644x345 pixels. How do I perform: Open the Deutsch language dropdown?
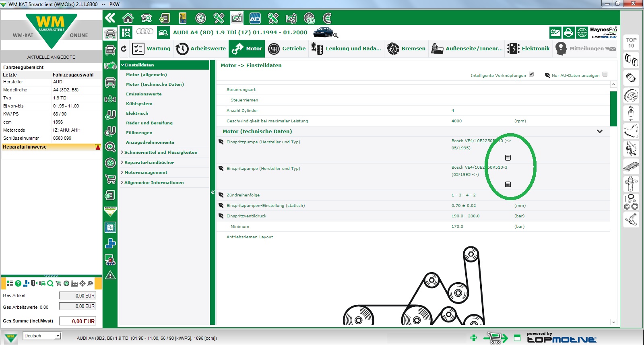(x=42, y=336)
